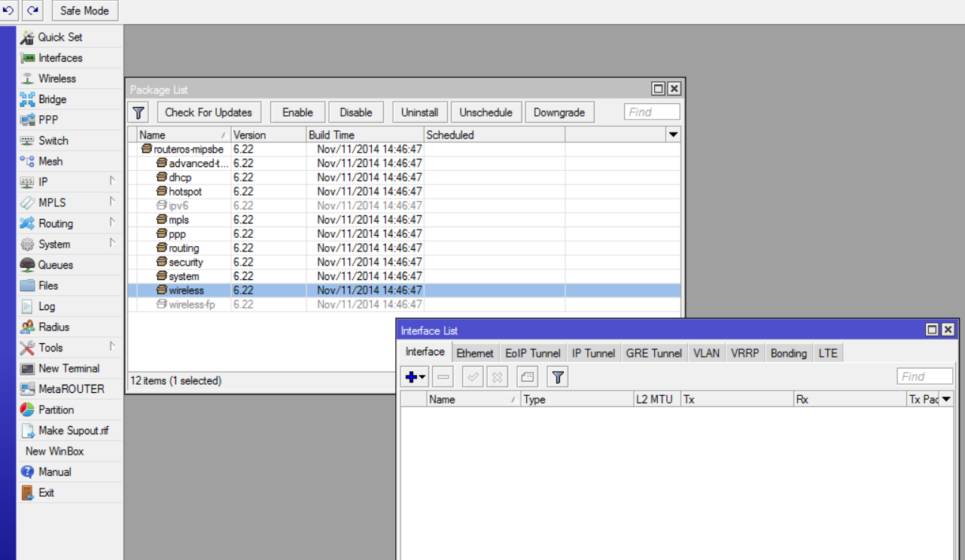965x560 pixels.
Task: Click the Downgrade button
Action: coord(559,112)
